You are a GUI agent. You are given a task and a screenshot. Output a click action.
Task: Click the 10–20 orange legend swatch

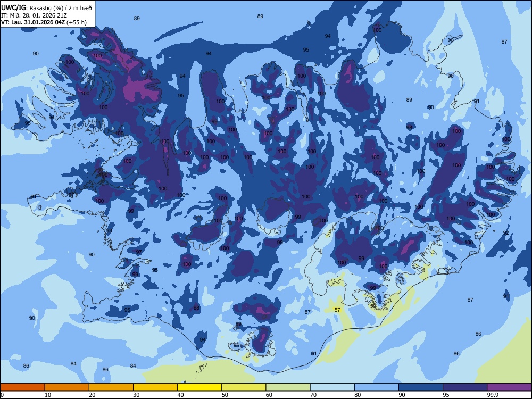[x=67, y=387]
